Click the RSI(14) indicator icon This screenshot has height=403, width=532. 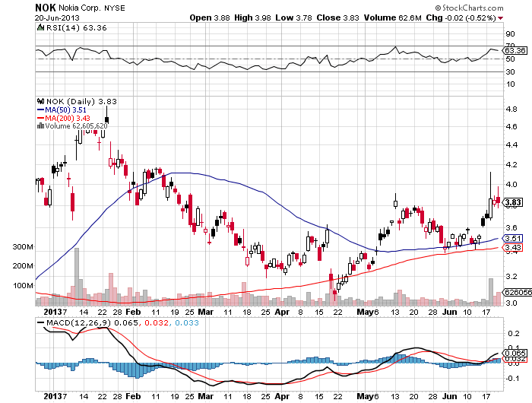tap(40, 27)
